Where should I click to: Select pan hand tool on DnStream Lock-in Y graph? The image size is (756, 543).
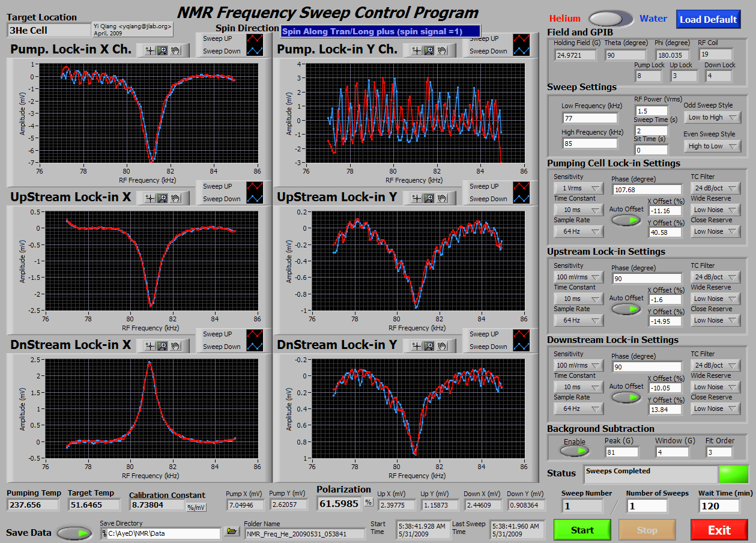point(442,346)
